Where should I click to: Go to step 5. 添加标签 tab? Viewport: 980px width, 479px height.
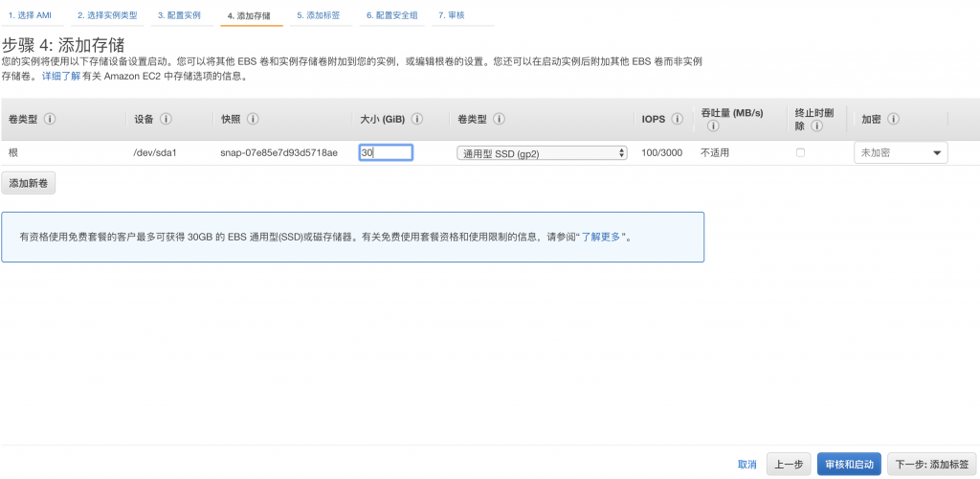pos(321,15)
